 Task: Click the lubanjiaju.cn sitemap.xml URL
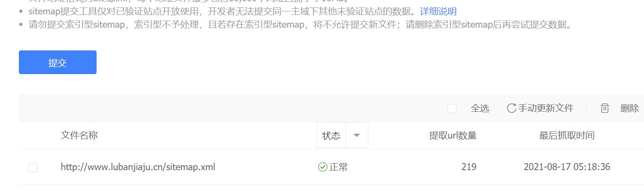pos(138,167)
